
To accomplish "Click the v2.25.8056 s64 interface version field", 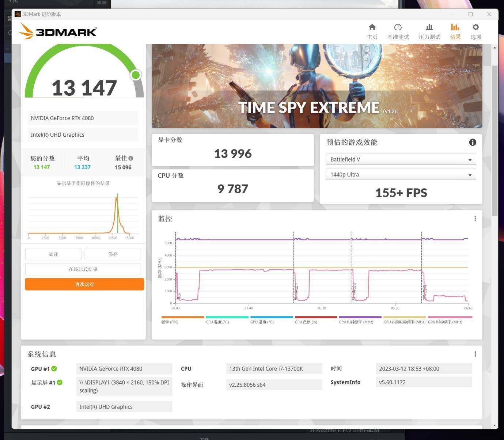I will pyautogui.click(x=274, y=385).
